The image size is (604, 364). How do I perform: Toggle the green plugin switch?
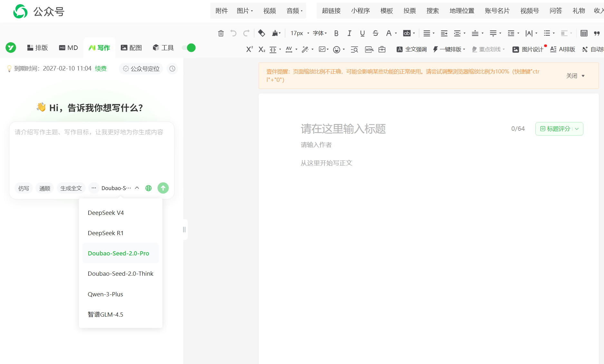(189, 48)
